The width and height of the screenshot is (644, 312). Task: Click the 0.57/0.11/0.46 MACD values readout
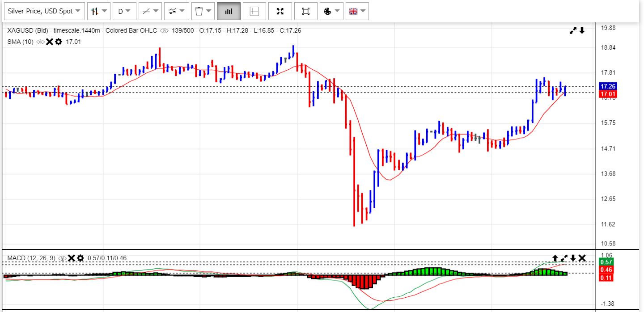pyautogui.click(x=107, y=258)
